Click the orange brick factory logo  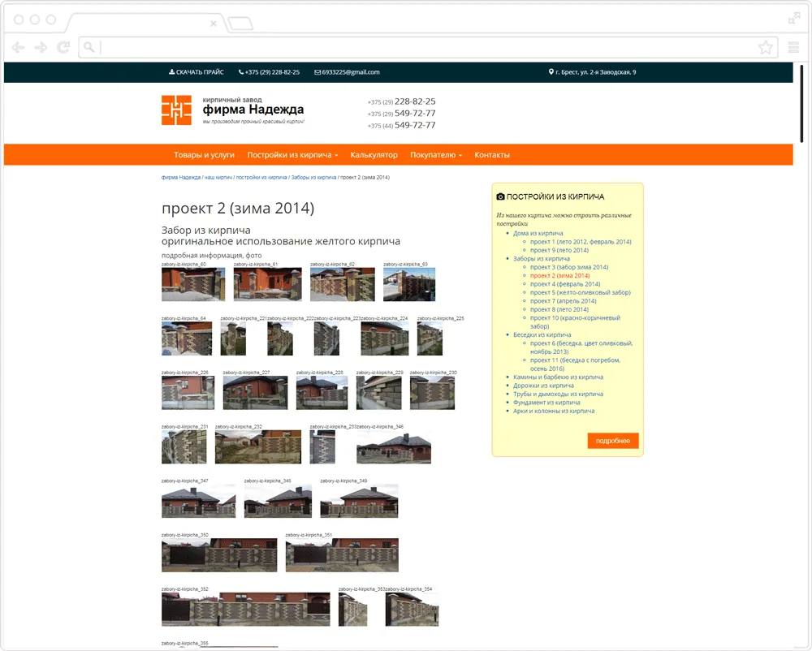pyautogui.click(x=176, y=110)
